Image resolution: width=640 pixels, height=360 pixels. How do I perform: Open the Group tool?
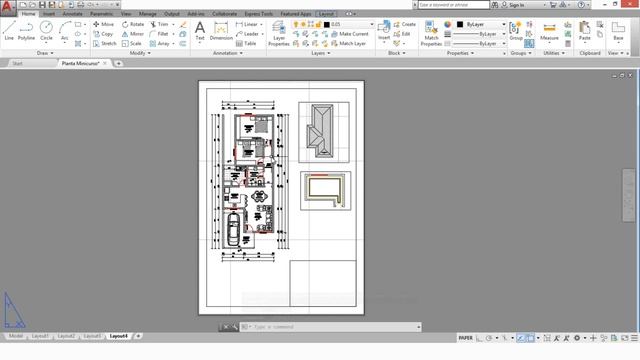click(516, 31)
